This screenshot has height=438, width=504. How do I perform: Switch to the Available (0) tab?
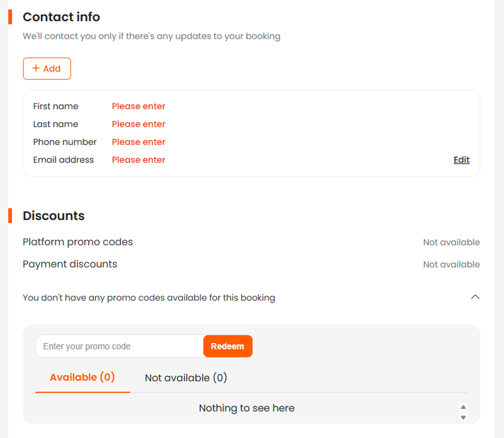point(82,378)
